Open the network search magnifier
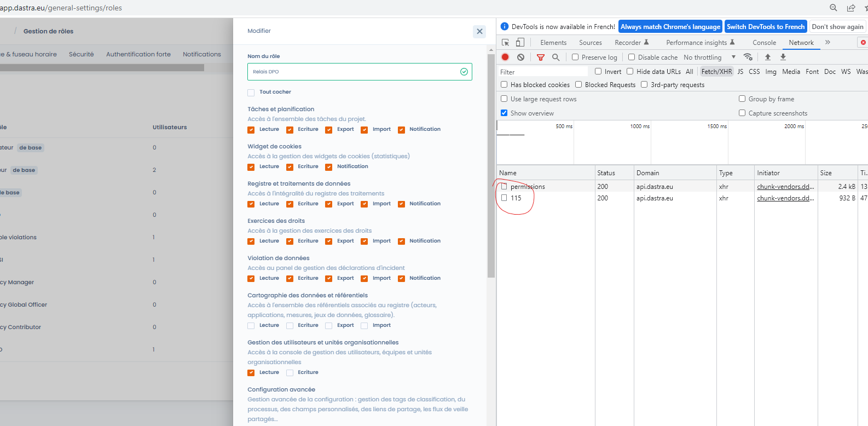Screen dimensions: 868x426 pos(555,57)
